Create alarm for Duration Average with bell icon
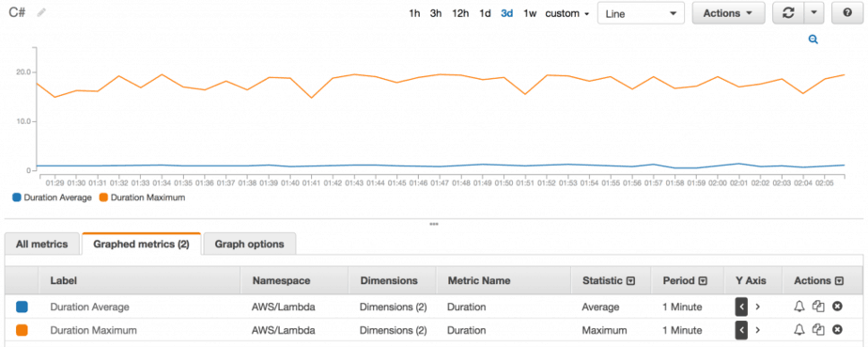The height and width of the screenshot is (347, 868). click(x=798, y=307)
